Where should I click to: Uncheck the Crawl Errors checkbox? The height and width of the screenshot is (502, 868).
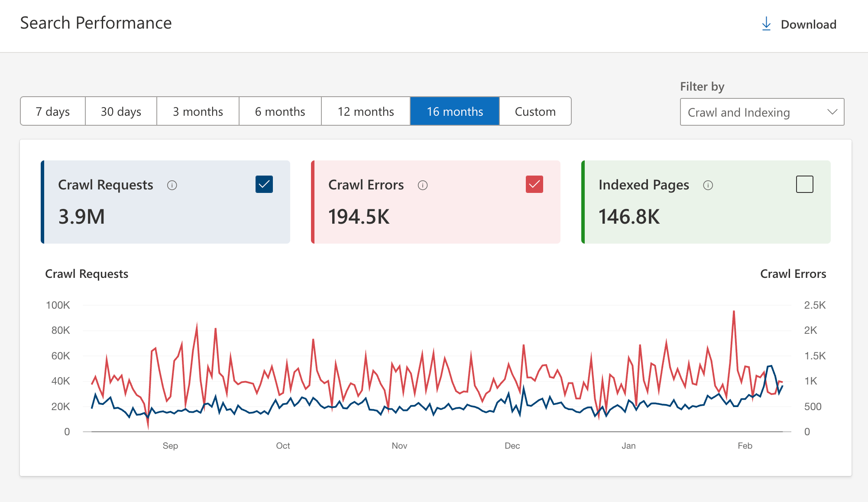(x=534, y=184)
